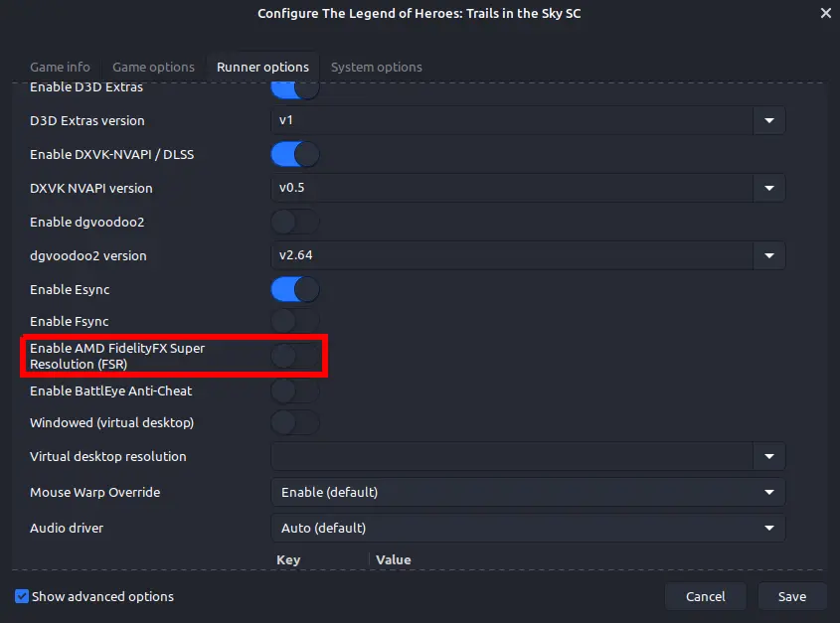Choose a different Audio driver option
The height and width of the screenshot is (623, 840).
point(528,528)
